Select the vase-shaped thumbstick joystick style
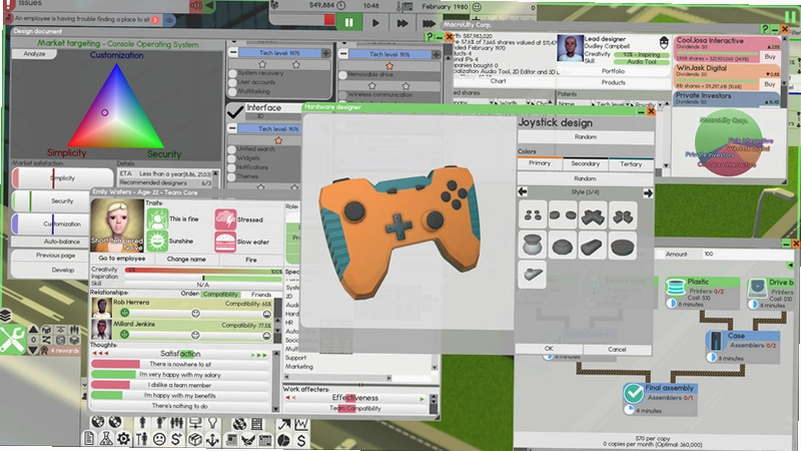 coord(532,245)
